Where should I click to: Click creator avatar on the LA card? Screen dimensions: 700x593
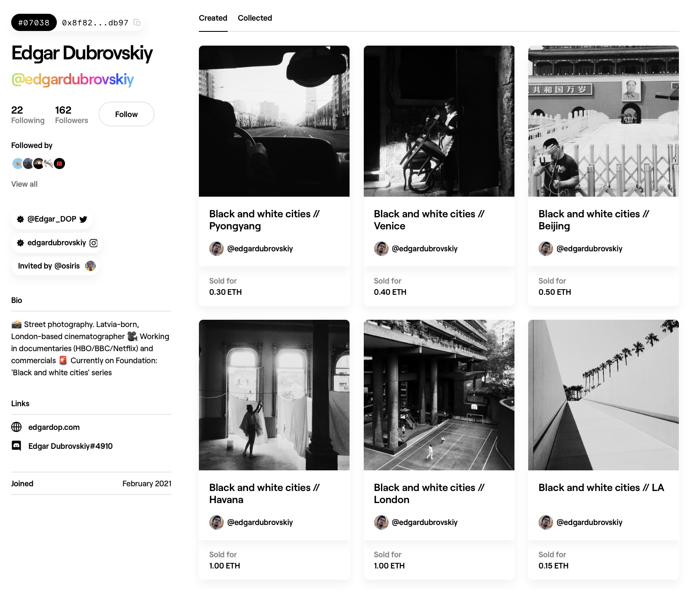click(546, 522)
